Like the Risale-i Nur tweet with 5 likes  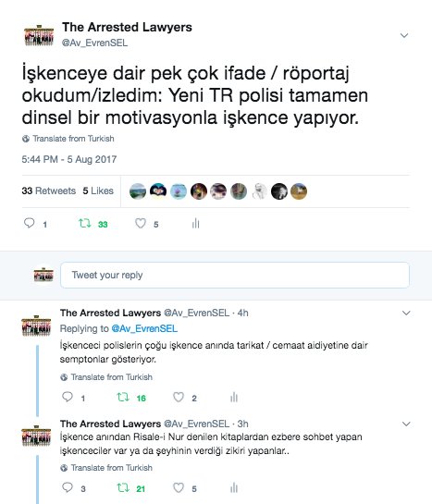pyautogui.click(x=179, y=488)
